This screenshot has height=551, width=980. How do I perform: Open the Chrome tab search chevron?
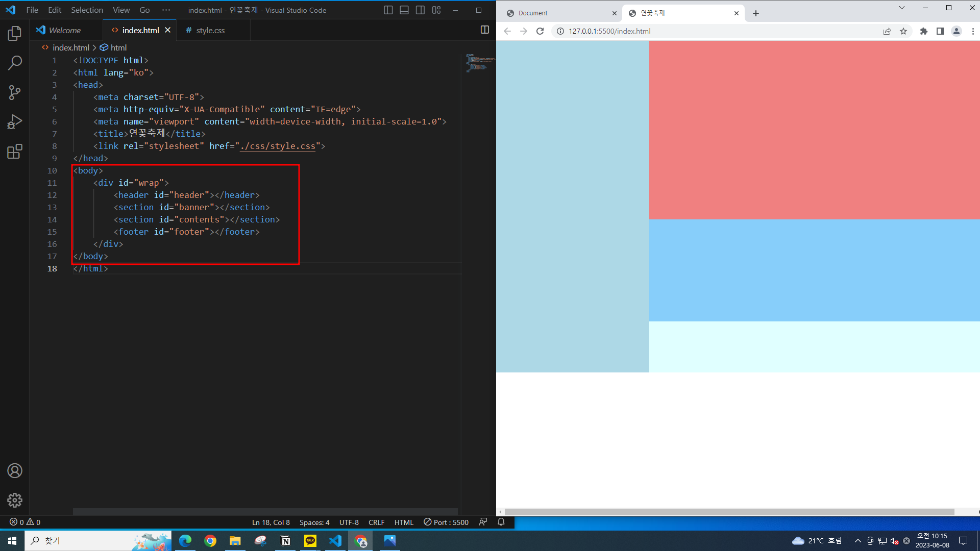pos(902,8)
